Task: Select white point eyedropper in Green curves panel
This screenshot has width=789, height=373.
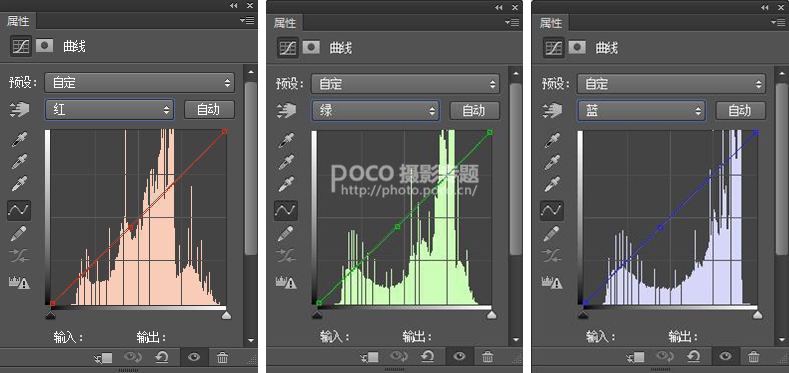Action: (286, 184)
